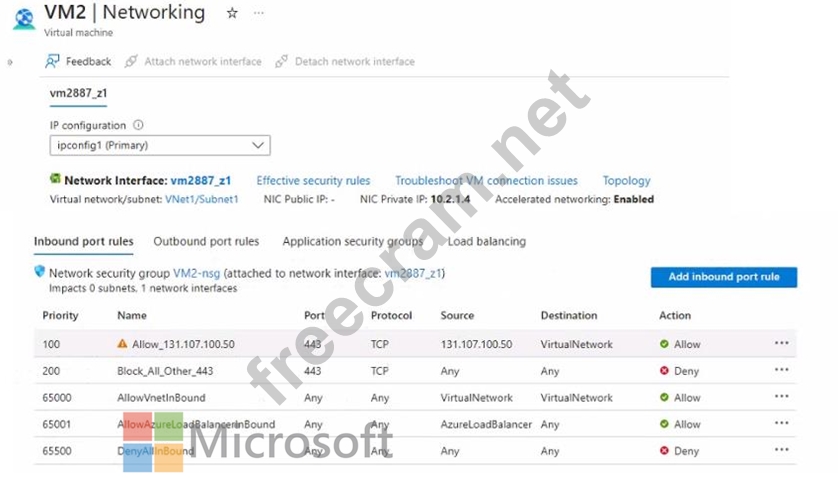This screenshot has height=478, width=838.
Task: Open the more options ellipsis beside title
Action: [259, 13]
